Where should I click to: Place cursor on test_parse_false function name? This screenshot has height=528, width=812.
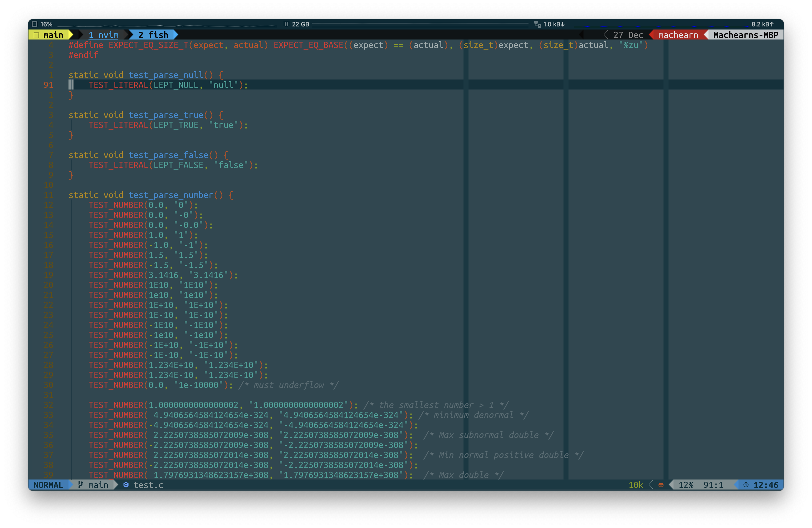pos(168,155)
